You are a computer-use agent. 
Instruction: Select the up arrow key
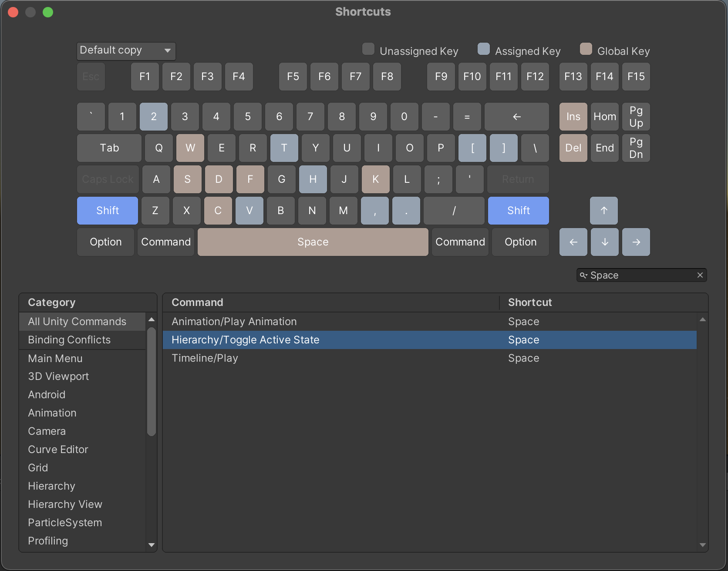click(x=603, y=211)
